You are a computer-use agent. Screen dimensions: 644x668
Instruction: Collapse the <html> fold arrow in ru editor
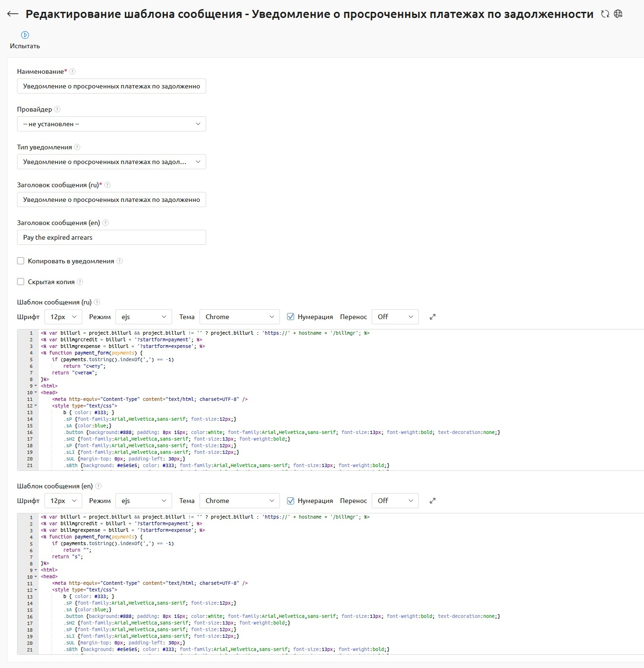click(35, 386)
